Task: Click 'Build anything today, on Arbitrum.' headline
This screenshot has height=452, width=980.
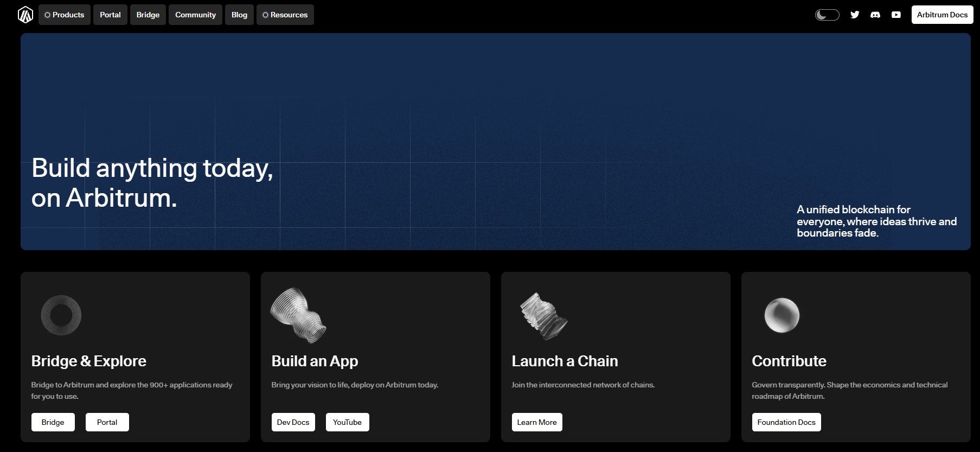Action: click(152, 183)
